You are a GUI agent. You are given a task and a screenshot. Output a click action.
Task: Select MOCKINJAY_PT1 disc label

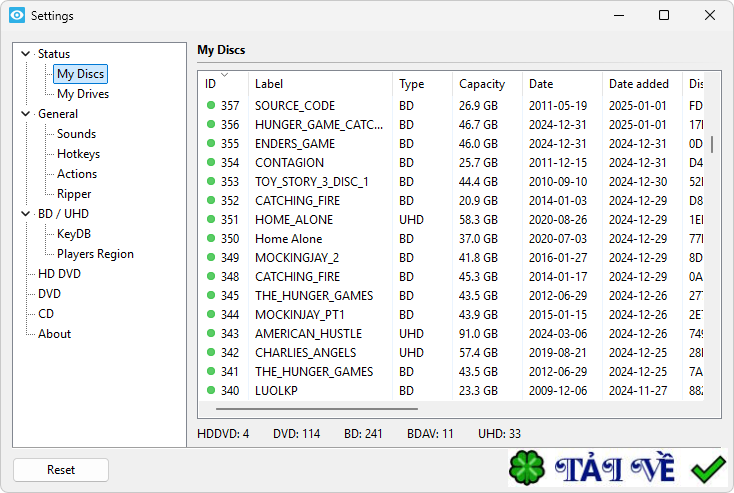[x=300, y=315]
